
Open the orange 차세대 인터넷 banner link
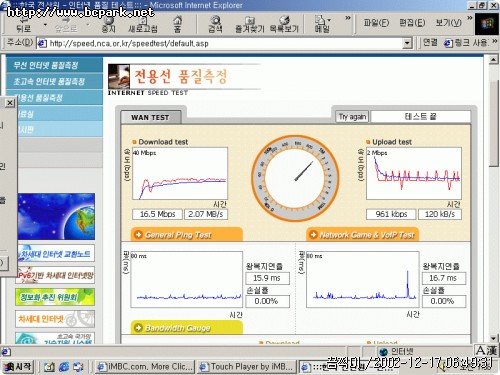tap(55, 319)
